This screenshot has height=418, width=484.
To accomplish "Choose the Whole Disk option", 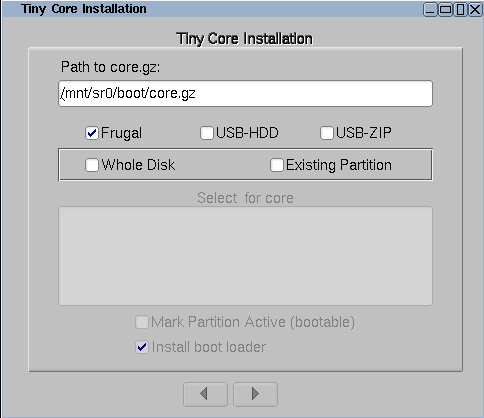I will coord(92,165).
